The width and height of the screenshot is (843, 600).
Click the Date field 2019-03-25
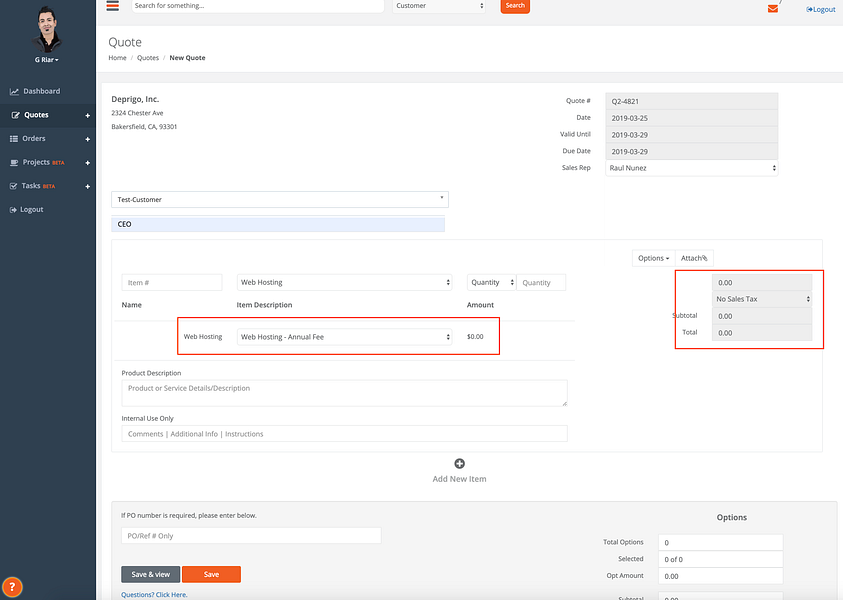coord(691,118)
